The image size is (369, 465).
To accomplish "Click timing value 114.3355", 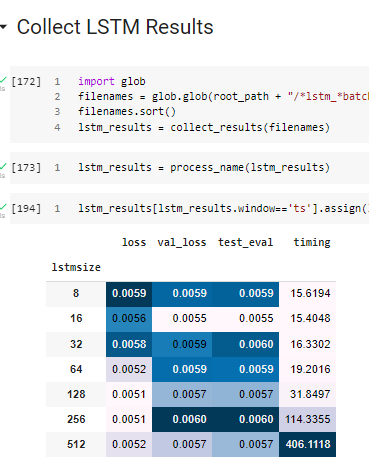I will (308, 419).
